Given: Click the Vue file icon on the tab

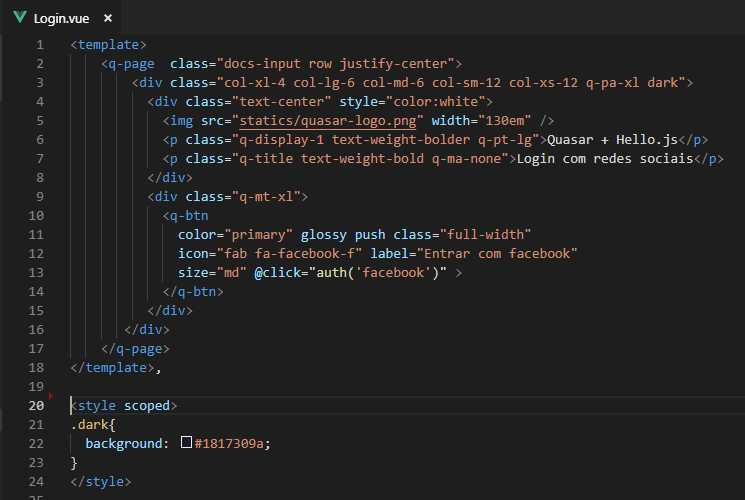Looking at the screenshot, I should coord(19,18).
